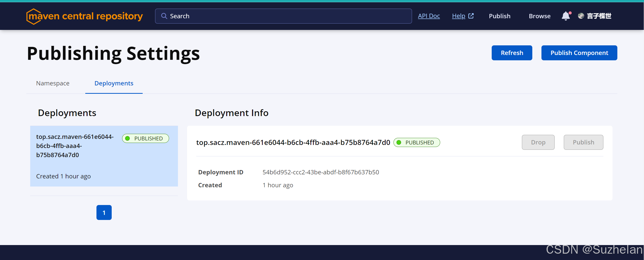Open the Browse menu item
The width and height of the screenshot is (644, 260).
pyautogui.click(x=539, y=16)
